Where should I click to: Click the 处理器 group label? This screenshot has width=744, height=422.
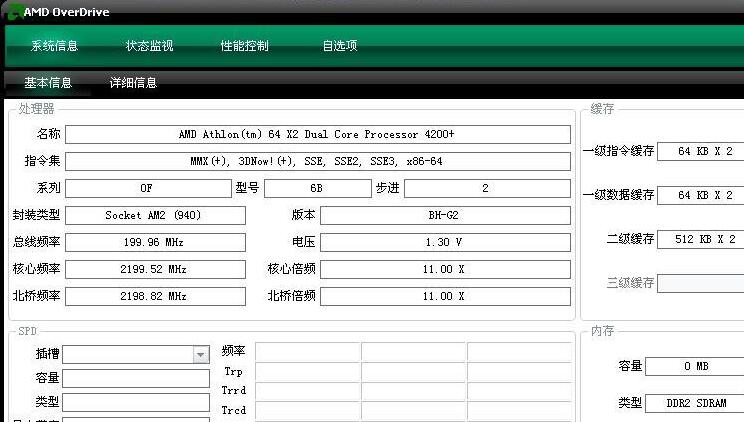point(36,109)
